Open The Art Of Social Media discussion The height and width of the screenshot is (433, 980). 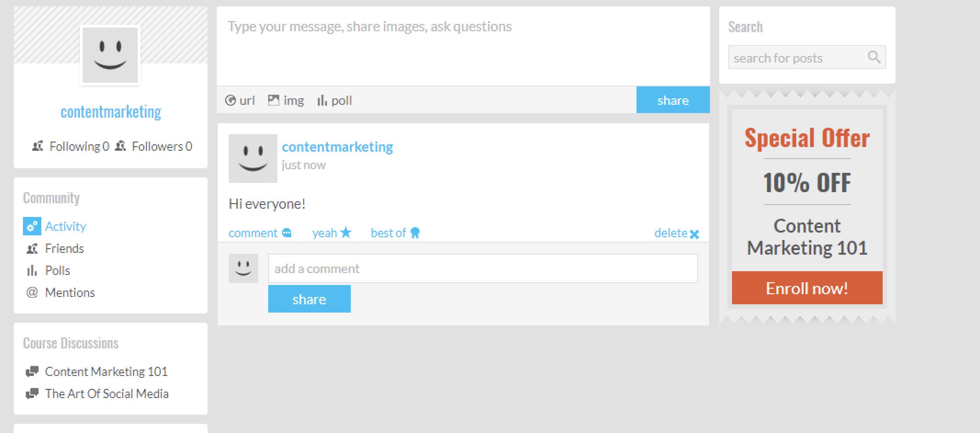(x=107, y=393)
